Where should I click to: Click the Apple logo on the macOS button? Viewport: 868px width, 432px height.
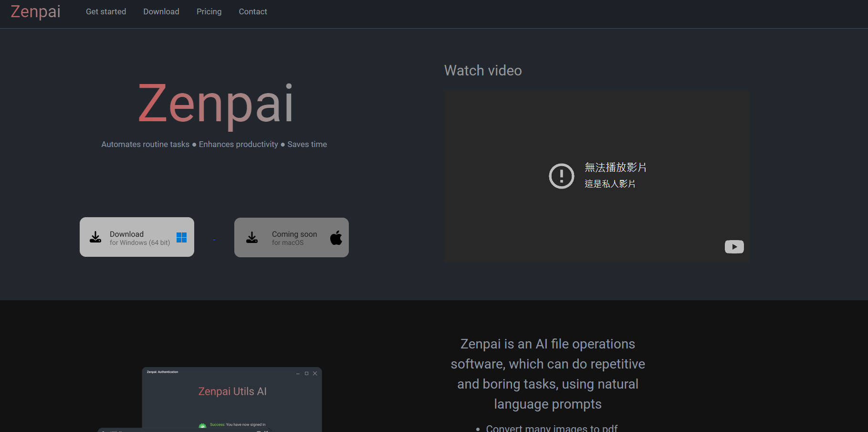point(336,237)
